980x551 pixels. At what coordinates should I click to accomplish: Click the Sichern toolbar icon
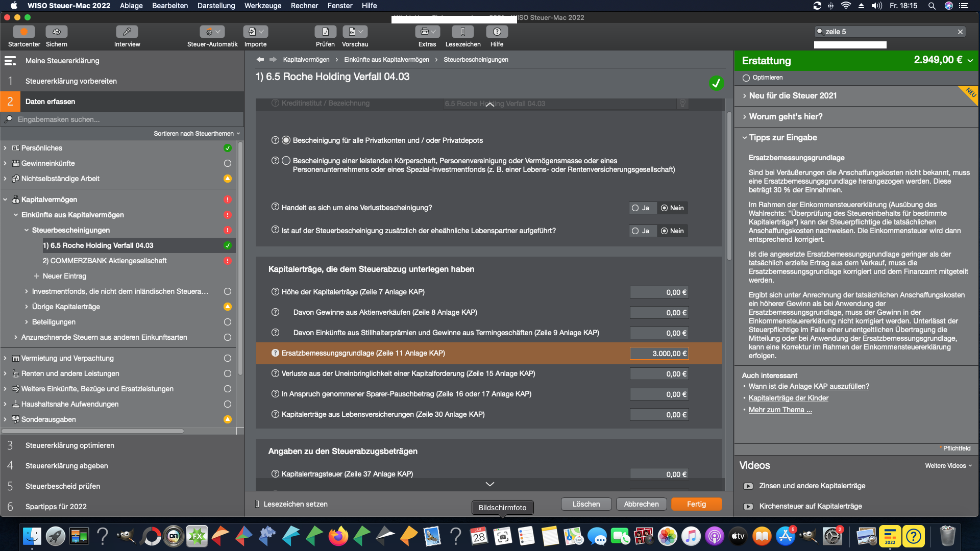(x=56, y=32)
